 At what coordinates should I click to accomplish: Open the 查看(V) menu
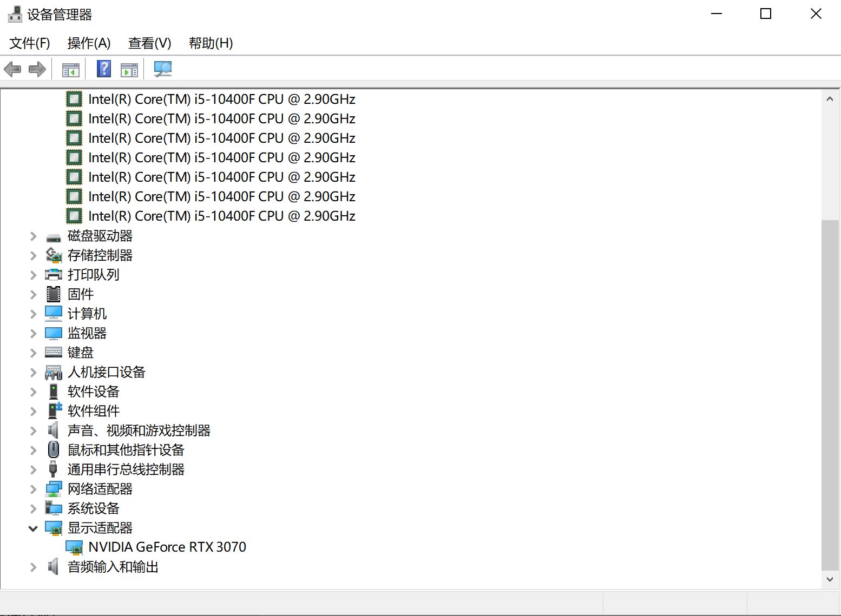(149, 43)
